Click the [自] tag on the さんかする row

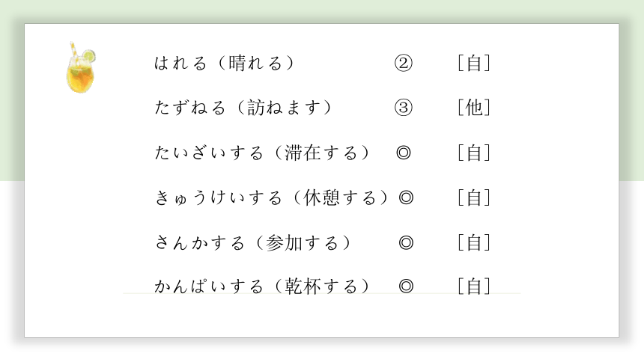[474, 242]
